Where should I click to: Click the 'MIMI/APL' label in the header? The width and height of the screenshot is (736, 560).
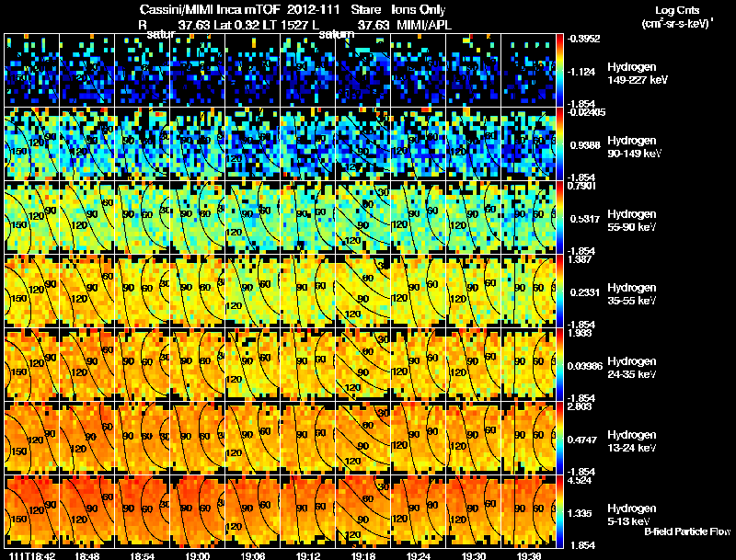424,25
